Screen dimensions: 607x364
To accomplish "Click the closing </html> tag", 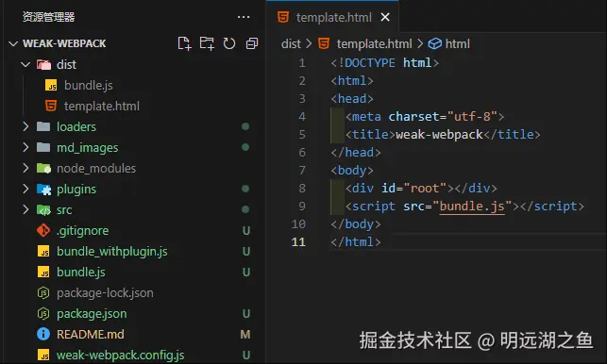I will pos(356,242).
